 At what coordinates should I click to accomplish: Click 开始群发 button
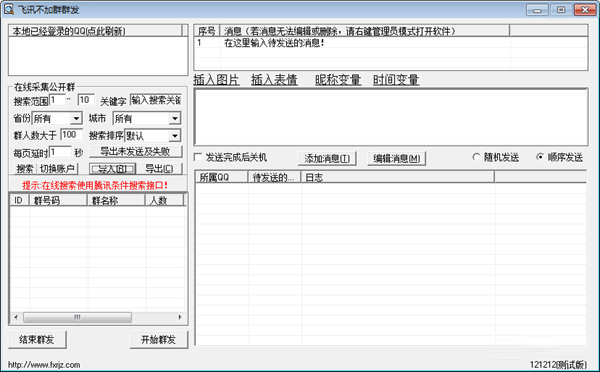coord(159,339)
